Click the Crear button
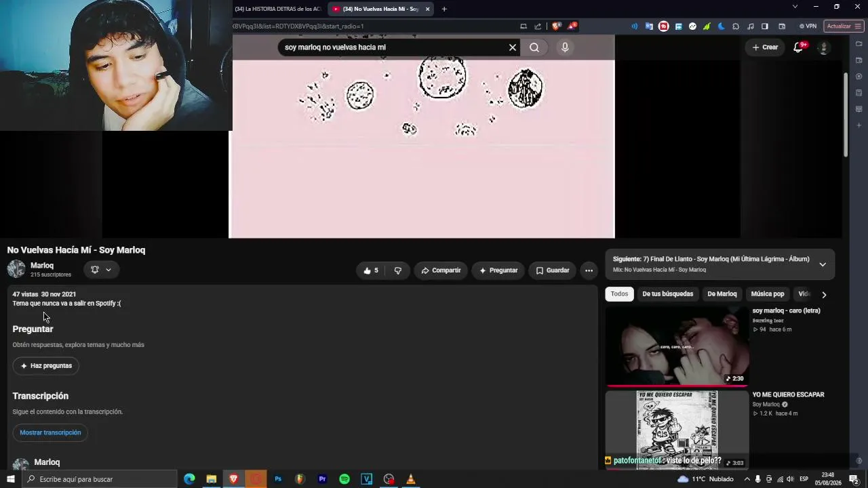The image size is (868, 488). (765, 47)
